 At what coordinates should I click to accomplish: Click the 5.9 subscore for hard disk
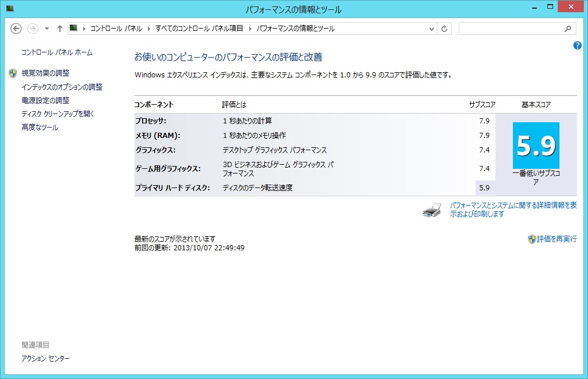coord(484,188)
